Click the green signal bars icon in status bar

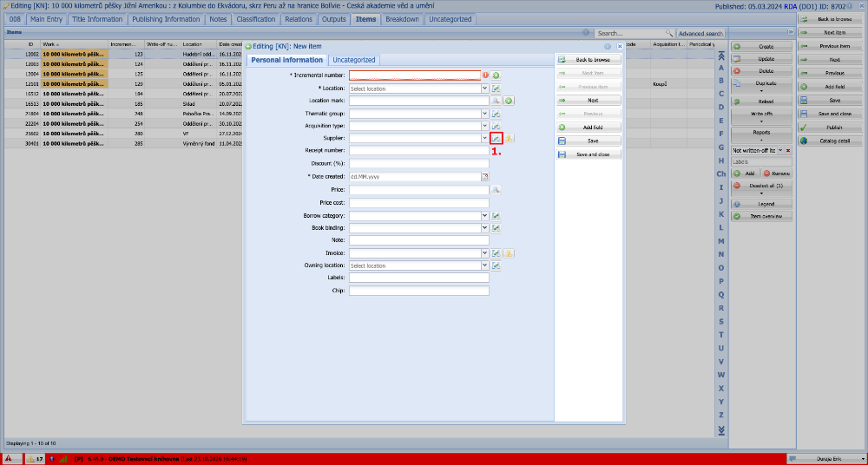[x=63, y=458]
